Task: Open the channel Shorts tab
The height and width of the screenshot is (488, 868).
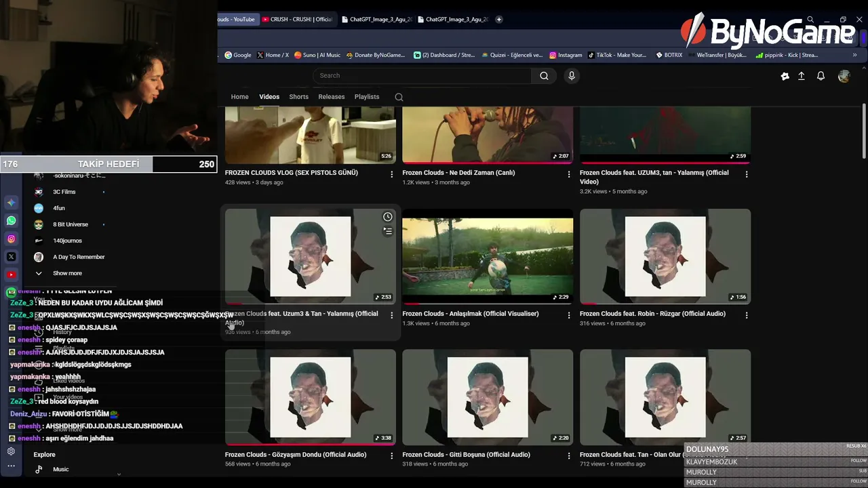Action: pyautogui.click(x=298, y=97)
